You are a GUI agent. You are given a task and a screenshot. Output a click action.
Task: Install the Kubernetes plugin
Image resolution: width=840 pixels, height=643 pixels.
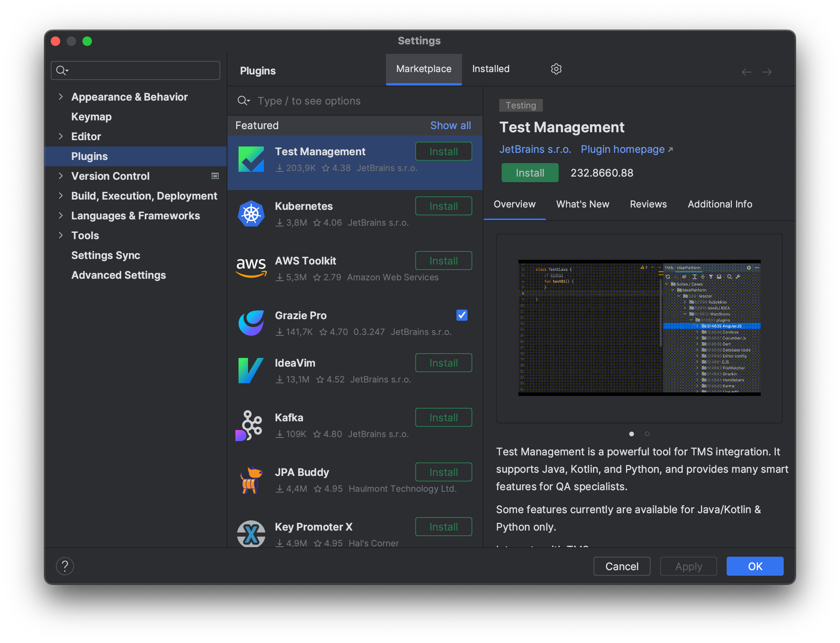(443, 206)
